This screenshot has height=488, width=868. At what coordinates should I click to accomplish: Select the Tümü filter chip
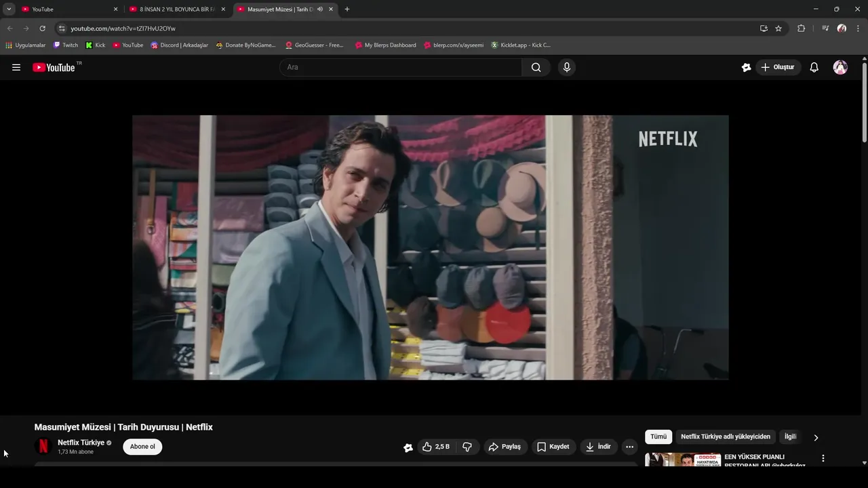click(658, 437)
